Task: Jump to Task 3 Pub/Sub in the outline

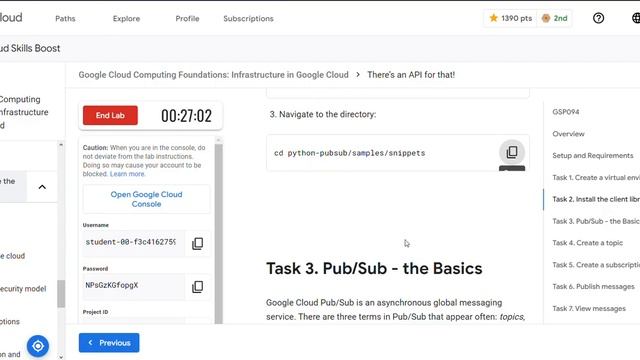Action: coord(596,221)
